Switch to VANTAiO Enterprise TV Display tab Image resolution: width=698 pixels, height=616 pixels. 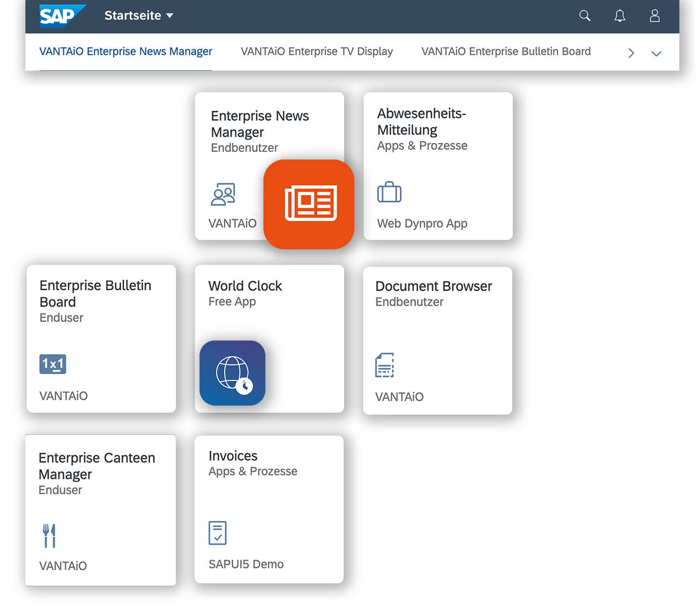tap(317, 51)
